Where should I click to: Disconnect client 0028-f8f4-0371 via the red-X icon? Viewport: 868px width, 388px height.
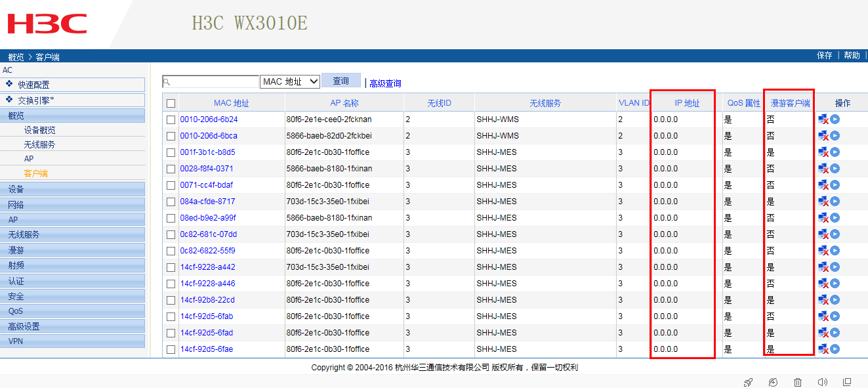coord(823,169)
